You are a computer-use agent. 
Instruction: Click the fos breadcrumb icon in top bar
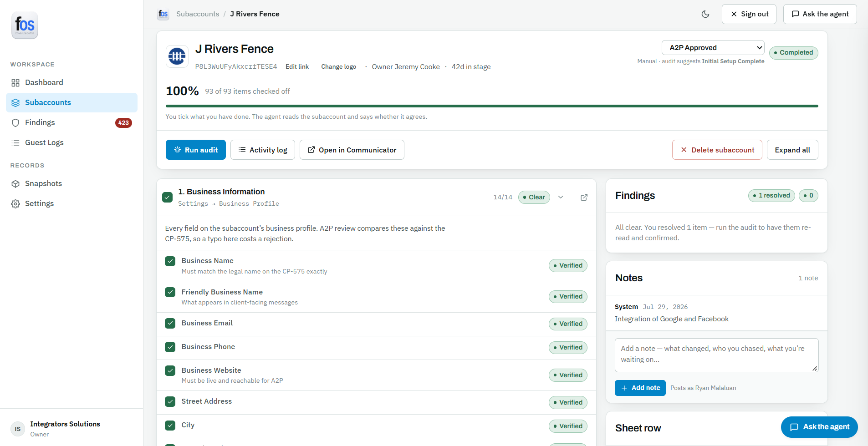click(163, 14)
